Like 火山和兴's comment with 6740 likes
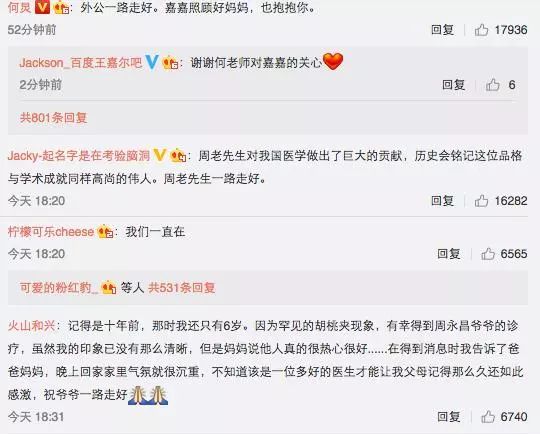The width and height of the screenshot is (540, 434). pyautogui.click(x=488, y=417)
